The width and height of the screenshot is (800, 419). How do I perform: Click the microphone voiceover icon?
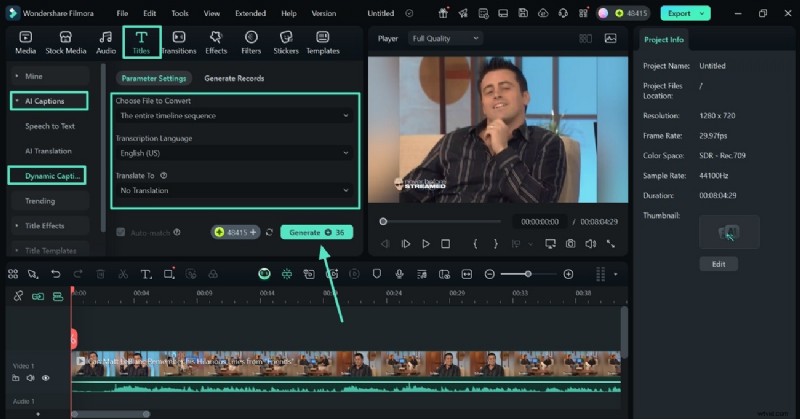[400, 274]
